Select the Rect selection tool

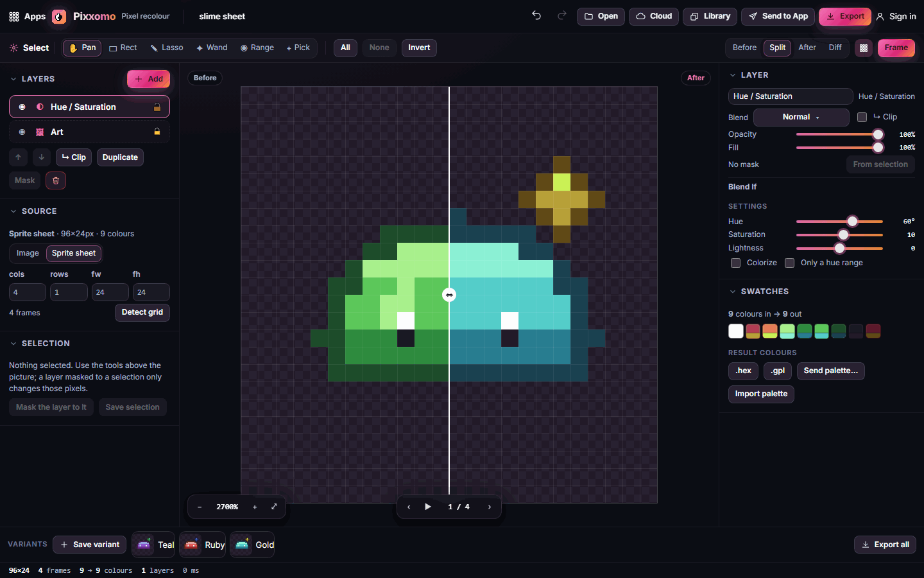(x=123, y=48)
